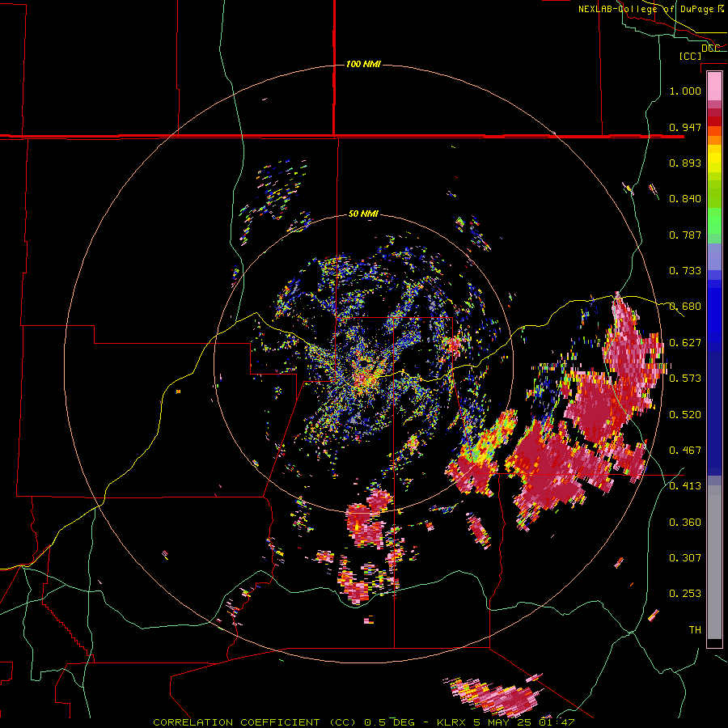Click the gray lower segment of color bar
Viewport: 728px width, 728px height.
point(714,562)
